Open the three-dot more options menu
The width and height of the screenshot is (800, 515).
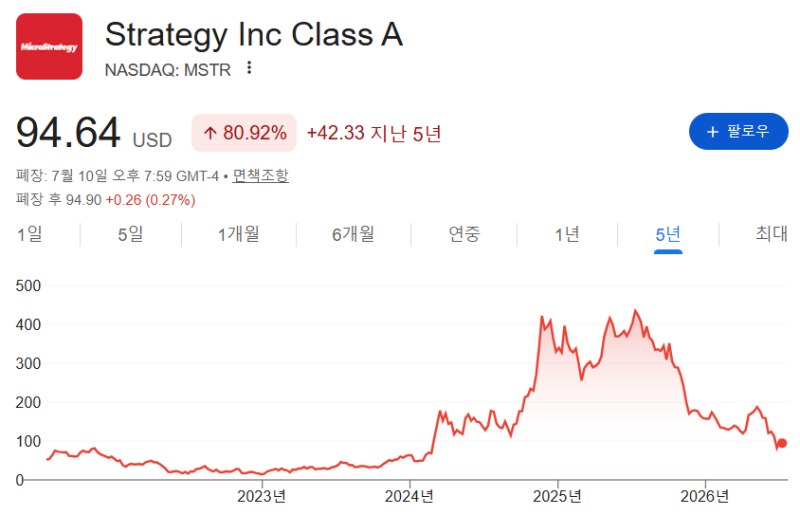tap(249, 68)
